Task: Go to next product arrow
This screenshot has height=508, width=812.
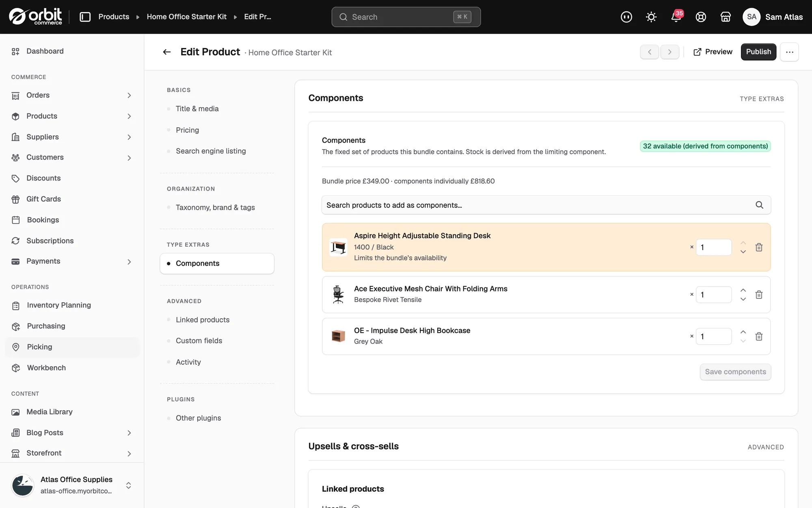Action: (x=669, y=52)
